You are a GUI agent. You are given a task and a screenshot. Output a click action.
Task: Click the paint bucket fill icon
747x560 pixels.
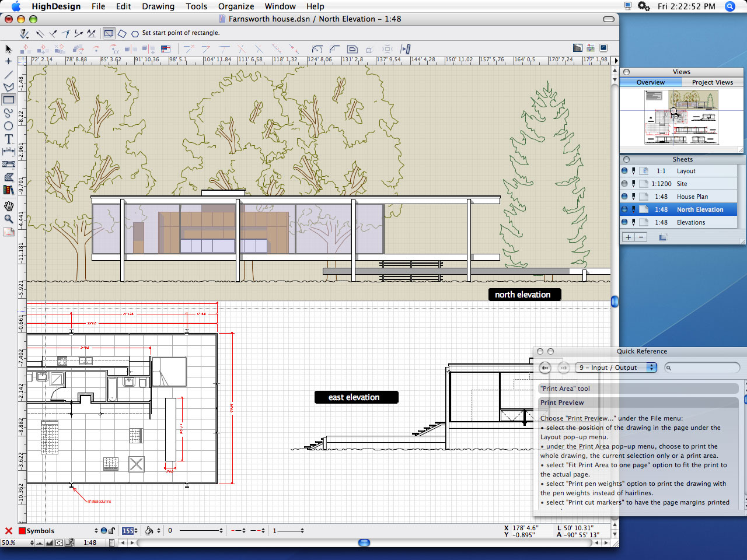[x=149, y=531]
